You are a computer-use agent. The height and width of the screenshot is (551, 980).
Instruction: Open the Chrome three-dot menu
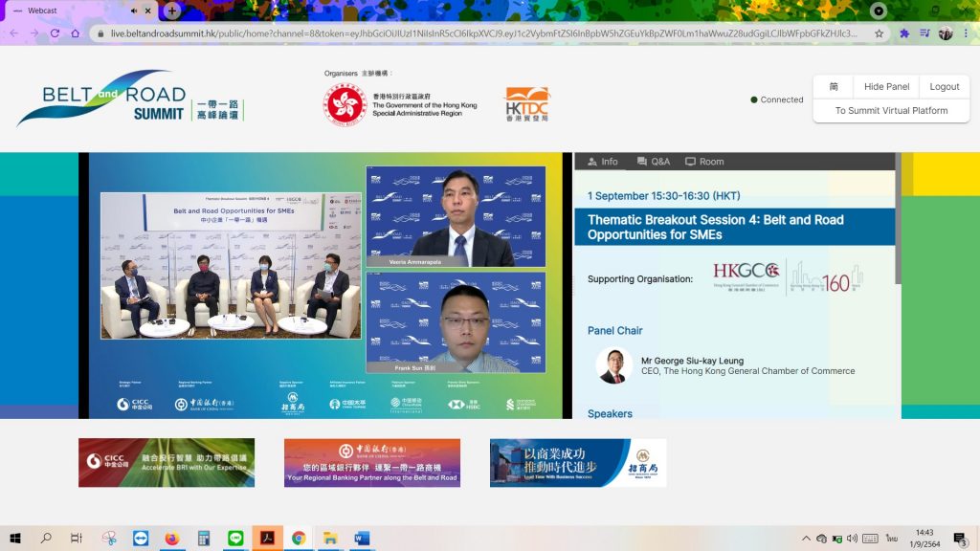point(967,33)
